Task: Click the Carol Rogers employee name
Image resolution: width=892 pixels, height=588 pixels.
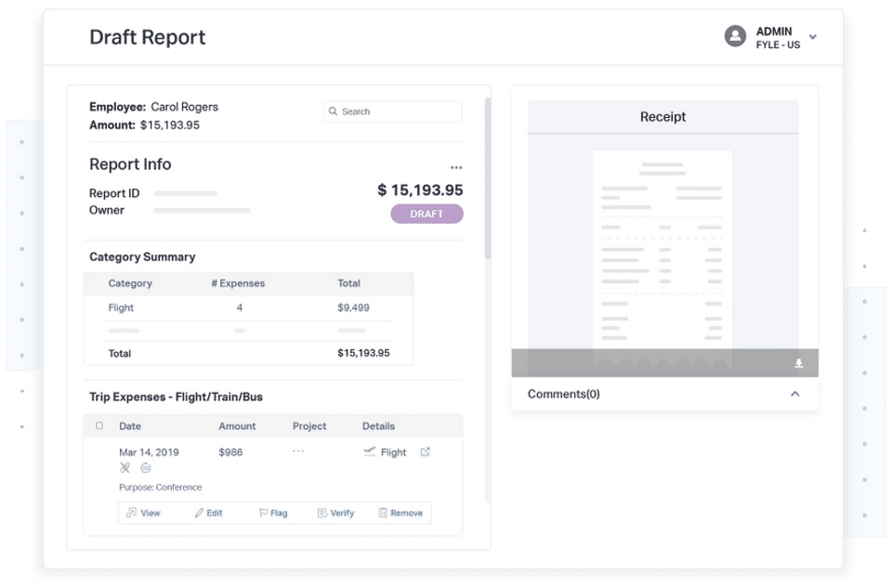Action: (x=184, y=107)
